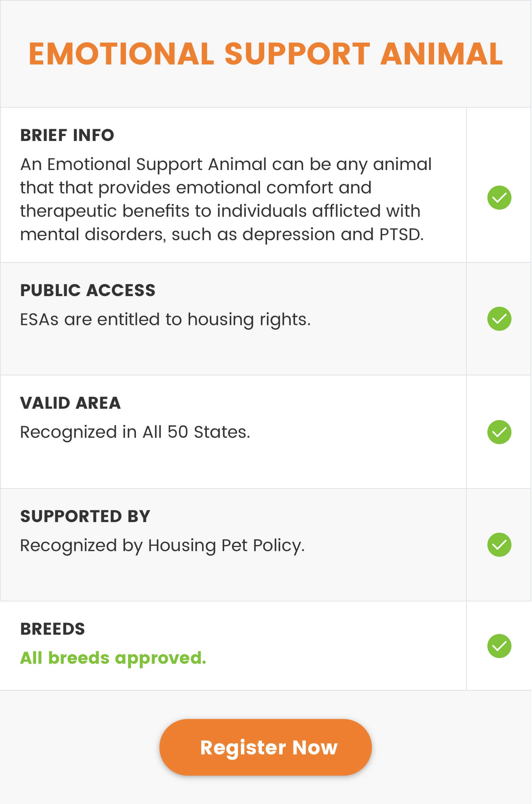The image size is (532, 804).
Task: Select the Emotional Support Animal heading
Action: click(266, 54)
